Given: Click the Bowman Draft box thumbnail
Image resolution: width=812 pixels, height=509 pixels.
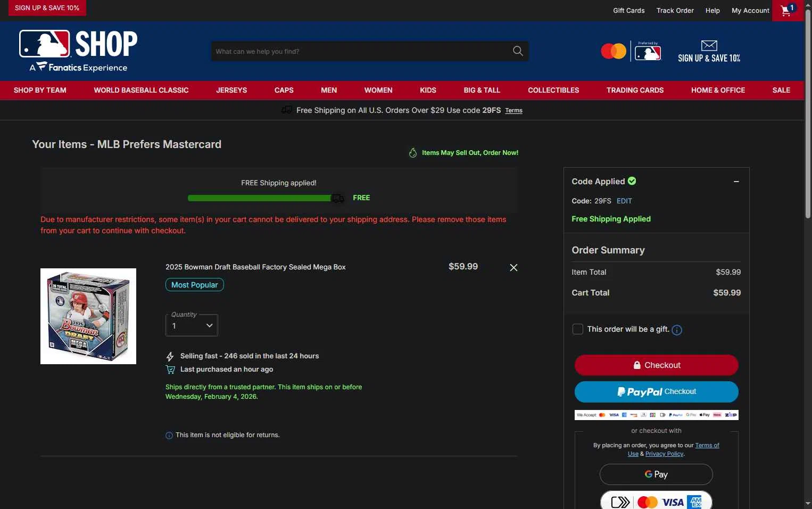Looking at the screenshot, I should pos(88,316).
